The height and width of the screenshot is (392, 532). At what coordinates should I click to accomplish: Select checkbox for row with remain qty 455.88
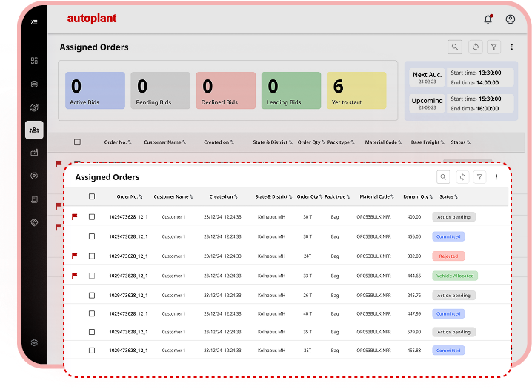click(92, 351)
